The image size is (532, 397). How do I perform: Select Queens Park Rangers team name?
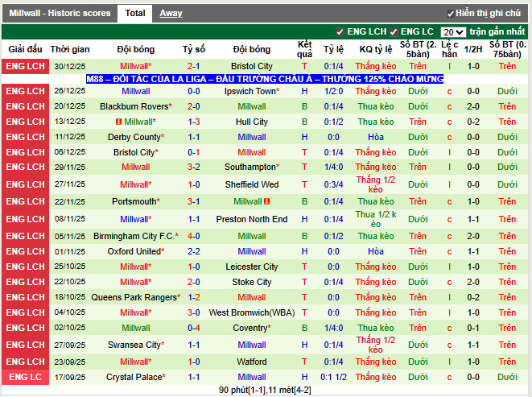(x=136, y=297)
